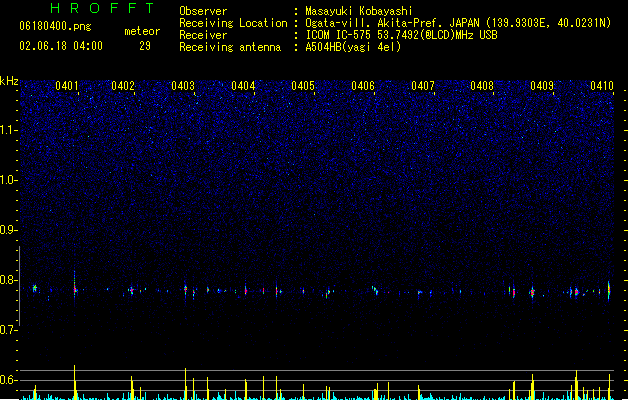
Task: Click the Receiving antenna field label
Action: 230,47
